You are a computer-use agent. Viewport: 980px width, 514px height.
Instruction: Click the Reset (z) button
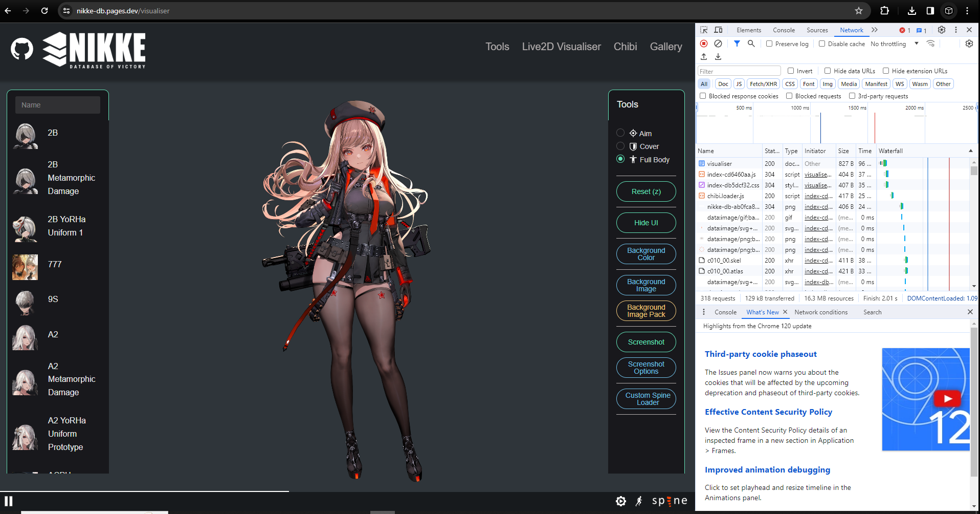[x=646, y=191]
